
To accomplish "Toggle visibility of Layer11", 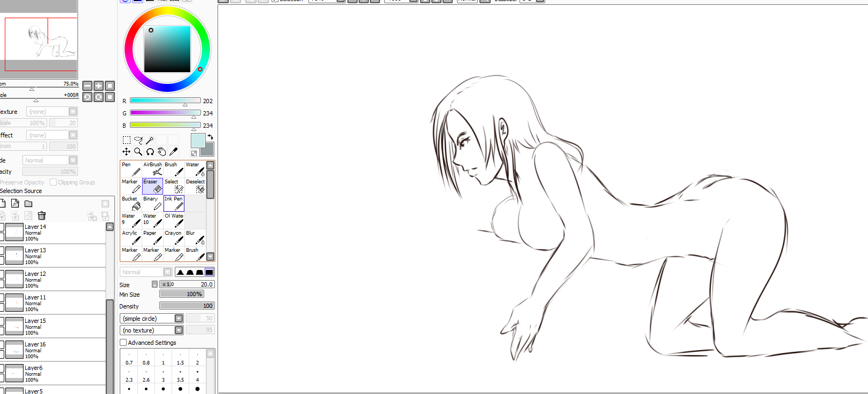I will 2,298.
